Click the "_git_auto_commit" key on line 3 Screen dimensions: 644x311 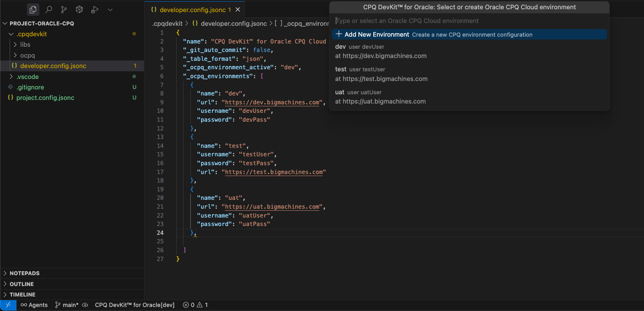tap(214, 50)
